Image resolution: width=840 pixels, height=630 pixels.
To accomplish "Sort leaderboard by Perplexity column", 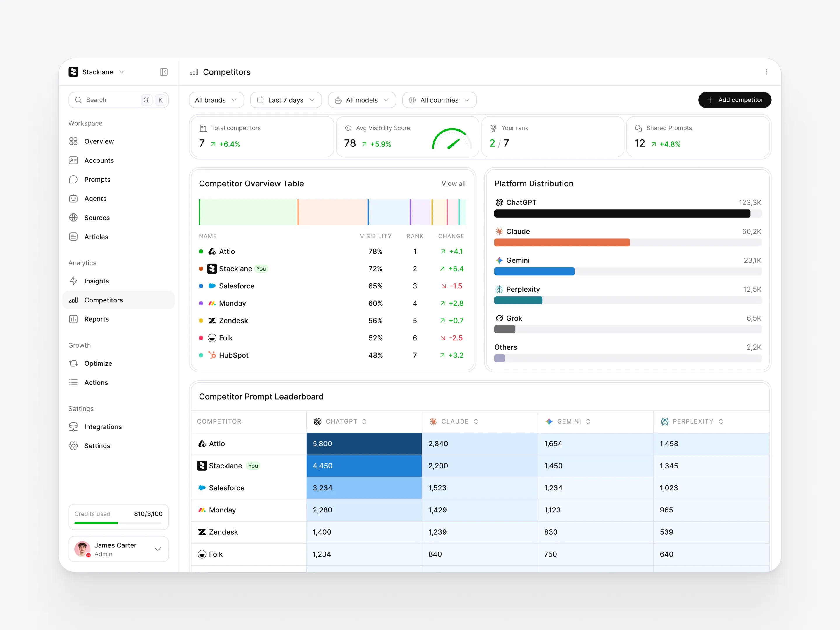I will coord(720,421).
